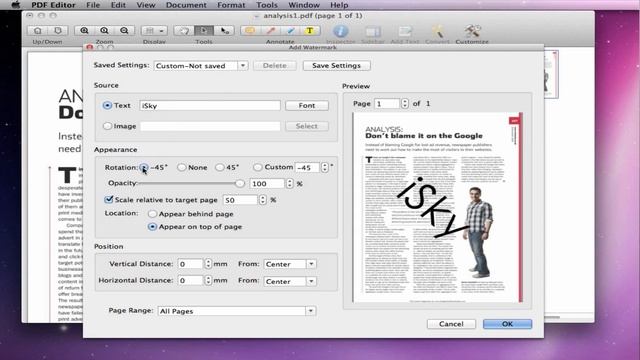Choose the yellow T text annotate tool

(310, 31)
